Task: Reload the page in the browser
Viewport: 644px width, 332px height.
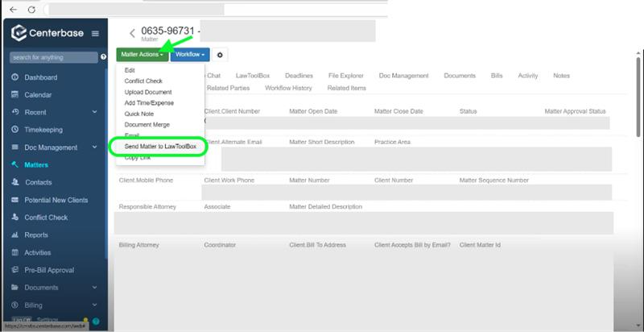Action: click(x=31, y=10)
